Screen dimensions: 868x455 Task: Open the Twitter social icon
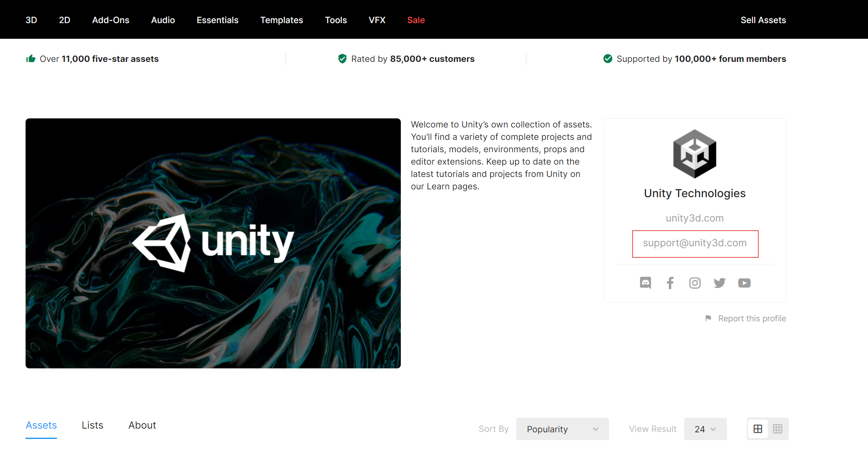click(720, 283)
